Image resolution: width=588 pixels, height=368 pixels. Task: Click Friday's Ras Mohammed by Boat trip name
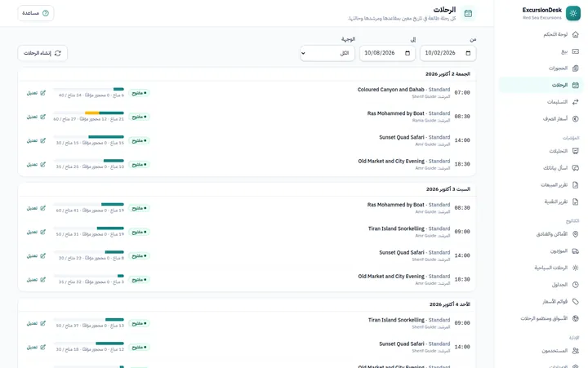pos(395,113)
